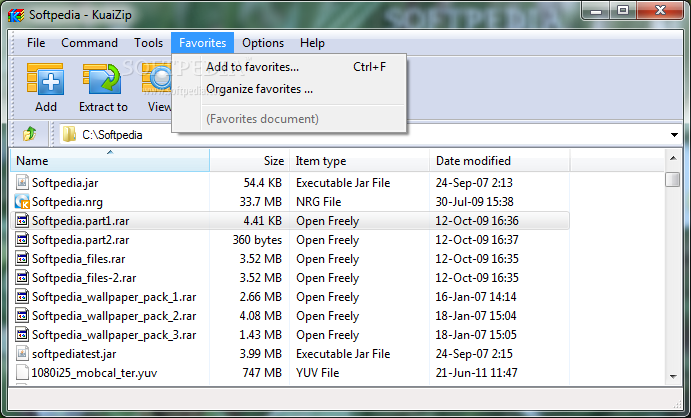The width and height of the screenshot is (691, 418).
Task: Click the vertical scrollbar thumb
Action: 673,179
